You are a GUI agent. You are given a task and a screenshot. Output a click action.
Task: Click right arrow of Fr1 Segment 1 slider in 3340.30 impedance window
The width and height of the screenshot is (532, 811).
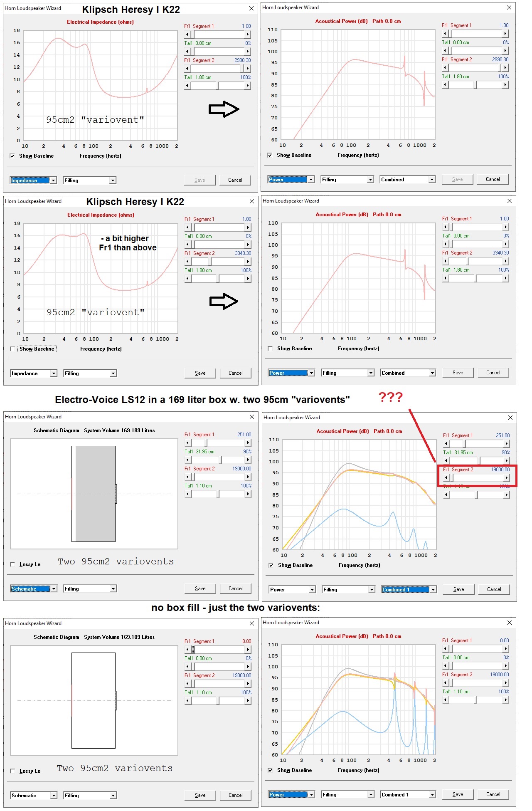click(x=248, y=227)
